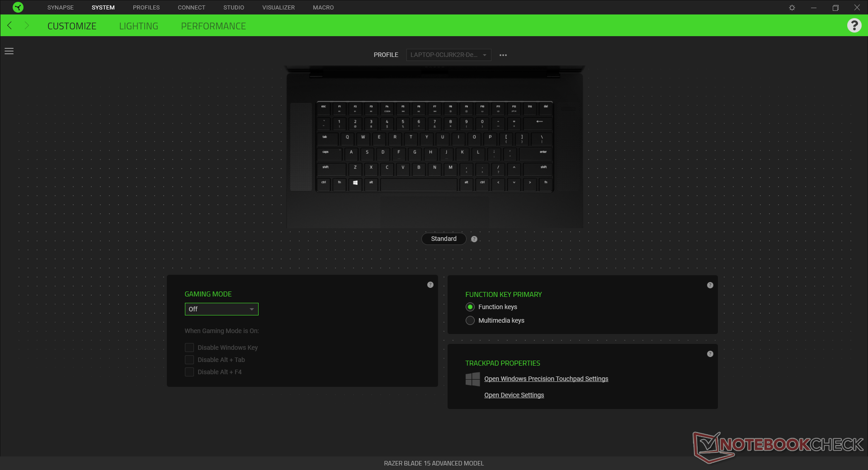The image size is (868, 470).
Task: Expand the Gaming Mode Off dropdown
Action: click(222, 309)
